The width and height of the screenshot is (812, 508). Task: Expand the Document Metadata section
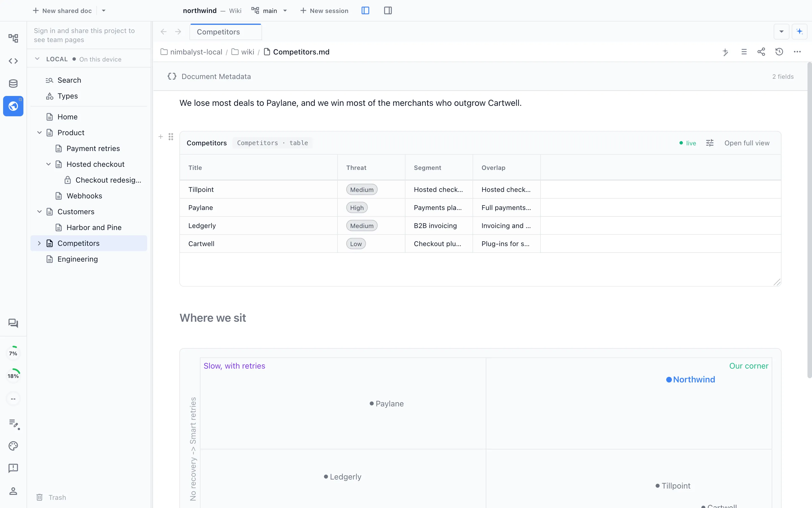tap(480, 76)
